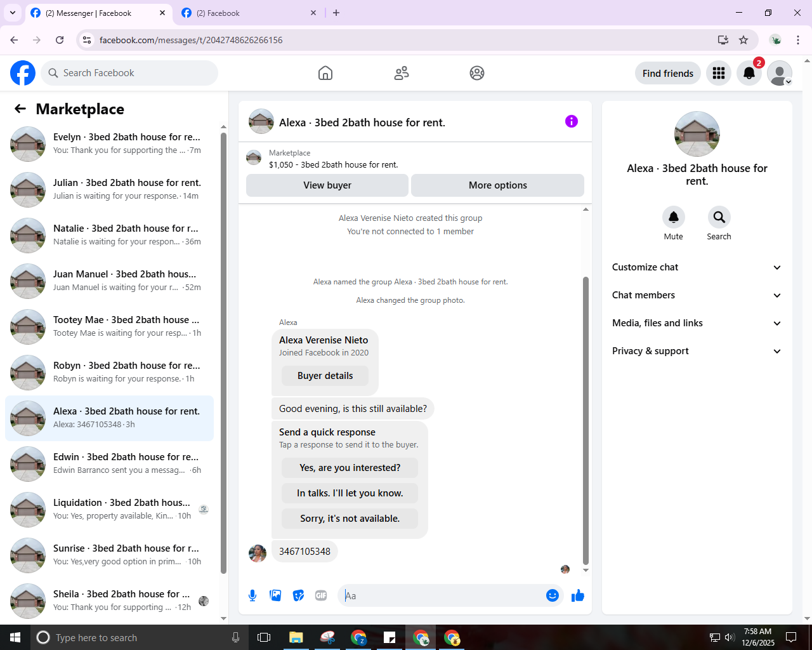Expand Privacy & support section

pos(697,351)
